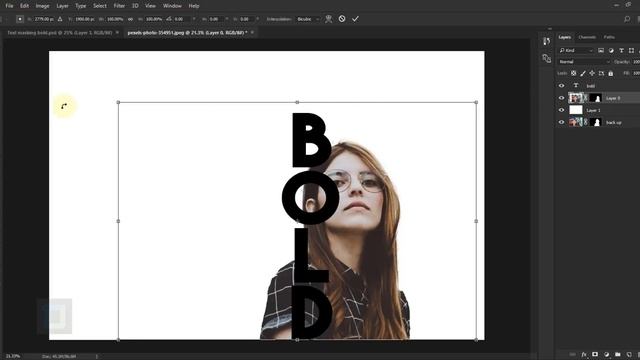
Task: Open the Select menu
Action: [x=100, y=6]
